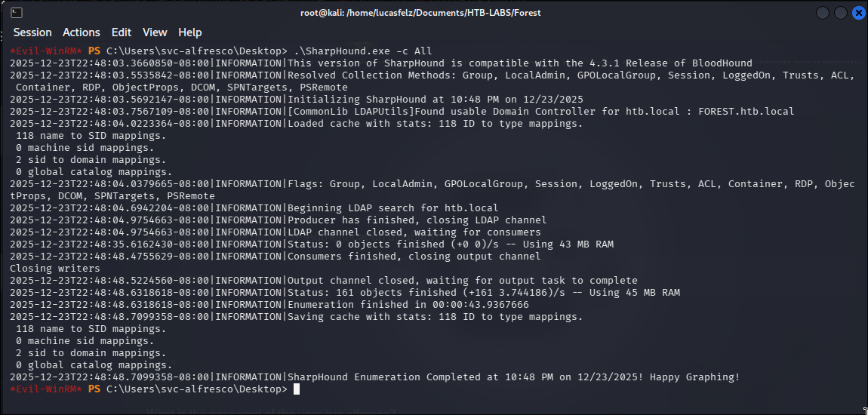868x415 pixels.
Task: Click the Happy Graphing completion line
Action: click(x=375, y=377)
